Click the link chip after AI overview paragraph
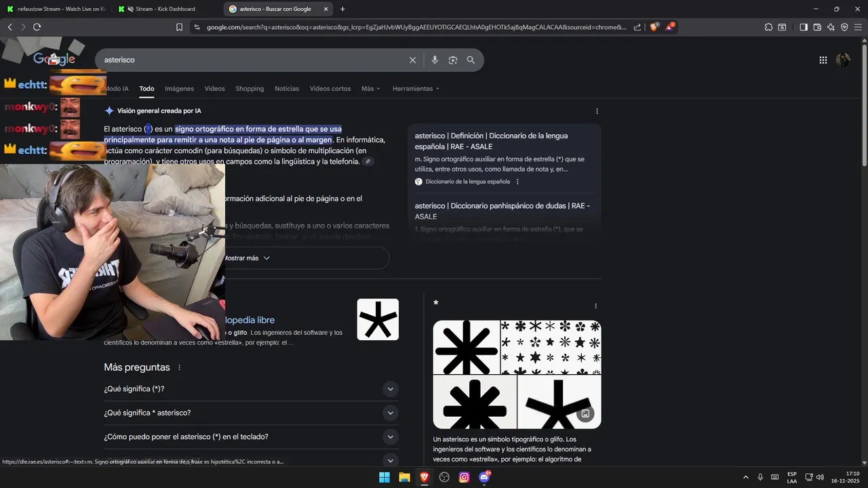 coord(368,161)
